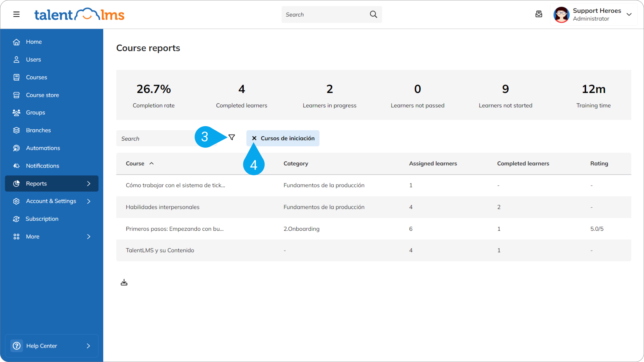Expand the Help Center chevron
The height and width of the screenshot is (362, 644).
coord(88,346)
